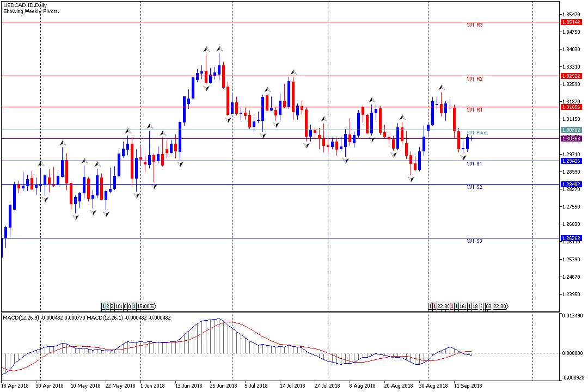Image resolution: width=588 pixels, height=392 pixels.
Task: Select the down fractal arrow below late August low
Action: pyautogui.click(x=412, y=179)
